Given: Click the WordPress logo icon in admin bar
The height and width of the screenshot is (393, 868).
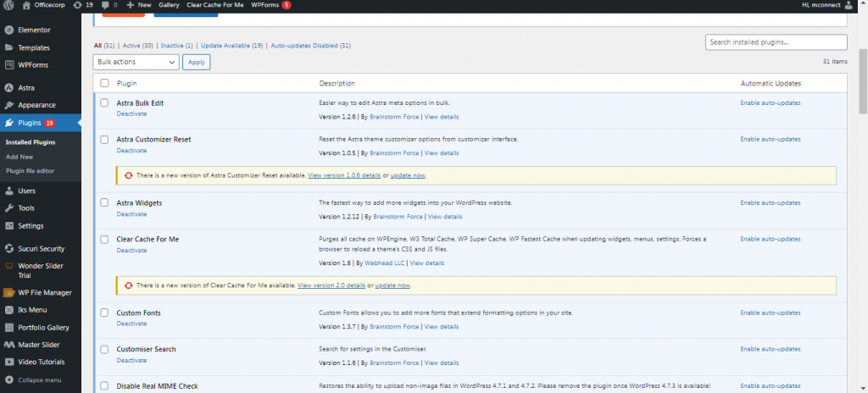Looking at the screenshot, I should (9, 5).
